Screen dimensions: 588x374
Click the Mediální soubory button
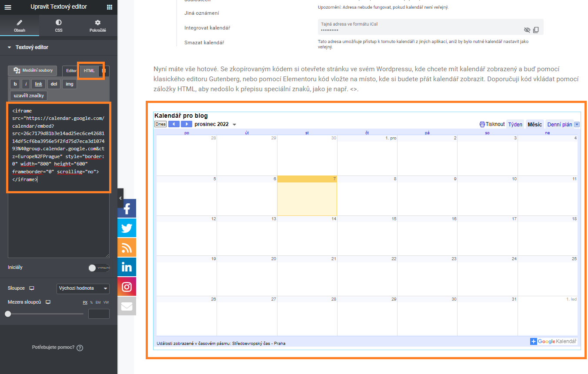(x=32, y=70)
